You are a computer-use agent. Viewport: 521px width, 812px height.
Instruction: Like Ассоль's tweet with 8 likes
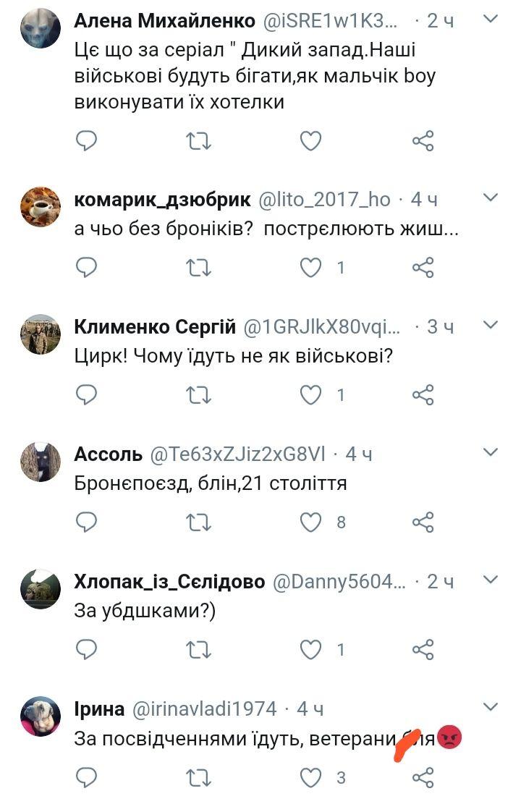(310, 522)
